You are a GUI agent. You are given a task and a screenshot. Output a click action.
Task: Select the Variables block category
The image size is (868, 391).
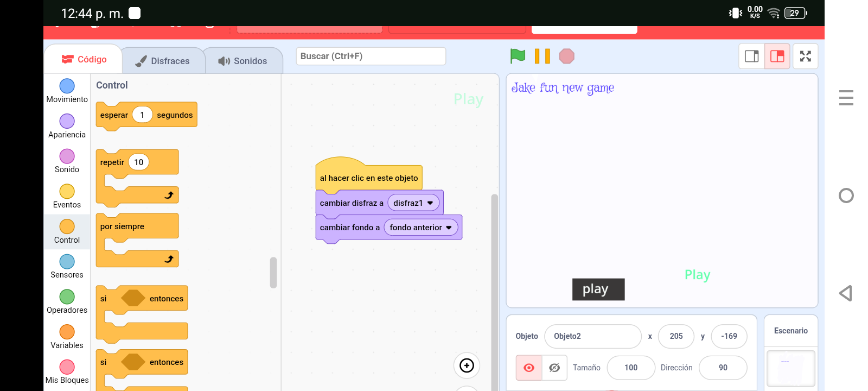pyautogui.click(x=67, y=337)
